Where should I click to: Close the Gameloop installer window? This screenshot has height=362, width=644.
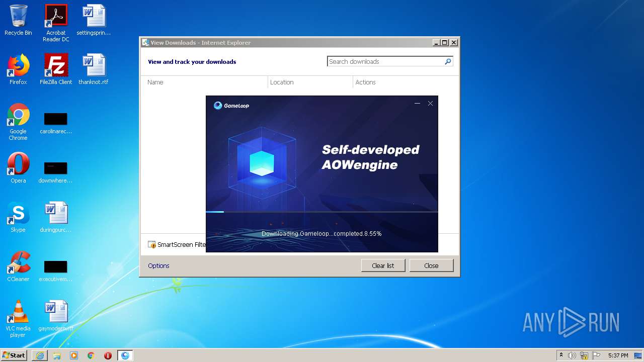pos(430,104)
